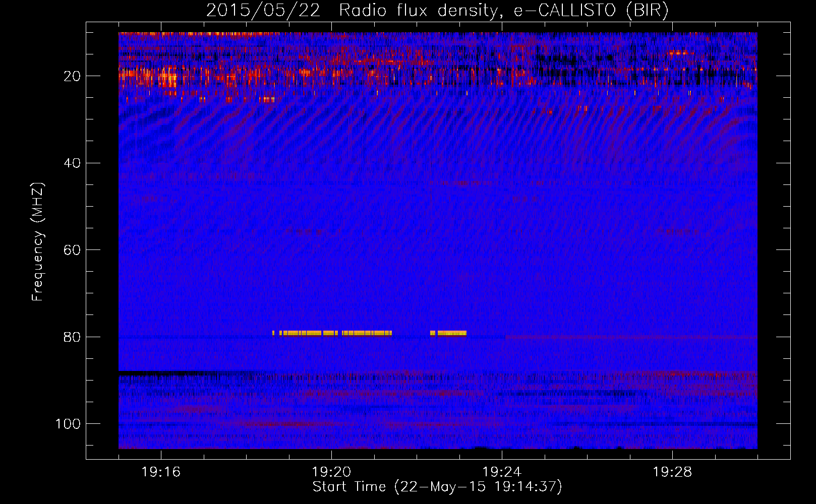Viewport: 816px width, 504px height.
Task: Click the 'Frequency (MHZ)' axis label
Action: coord(38,242)
